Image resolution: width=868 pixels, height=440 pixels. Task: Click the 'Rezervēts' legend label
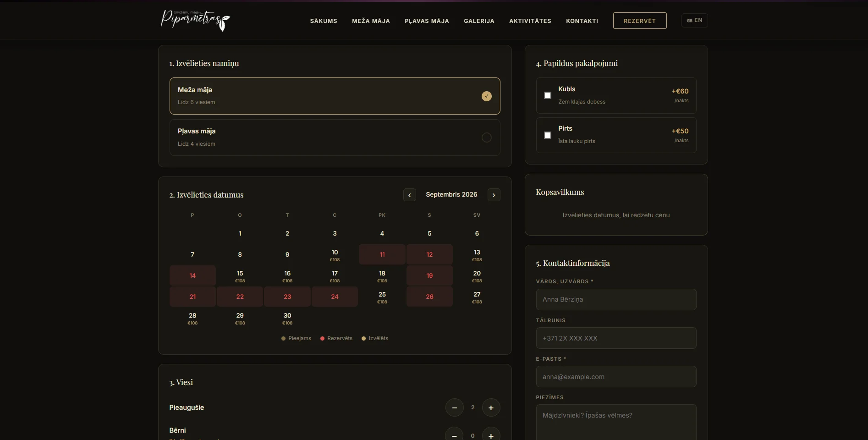pos(340,338)
